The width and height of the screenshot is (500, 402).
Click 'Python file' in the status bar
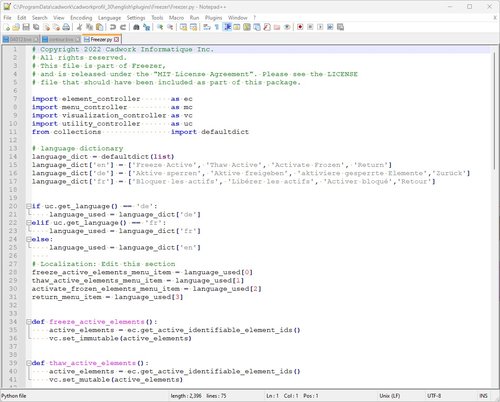coord(14,396)
